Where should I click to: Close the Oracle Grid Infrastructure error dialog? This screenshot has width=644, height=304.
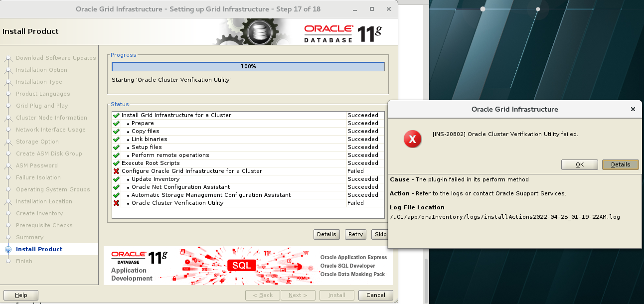[633, 109]
